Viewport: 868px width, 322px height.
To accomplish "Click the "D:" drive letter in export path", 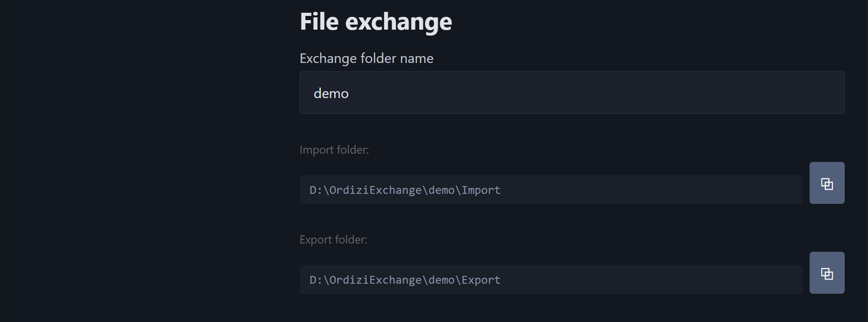I will coord(316,280).
